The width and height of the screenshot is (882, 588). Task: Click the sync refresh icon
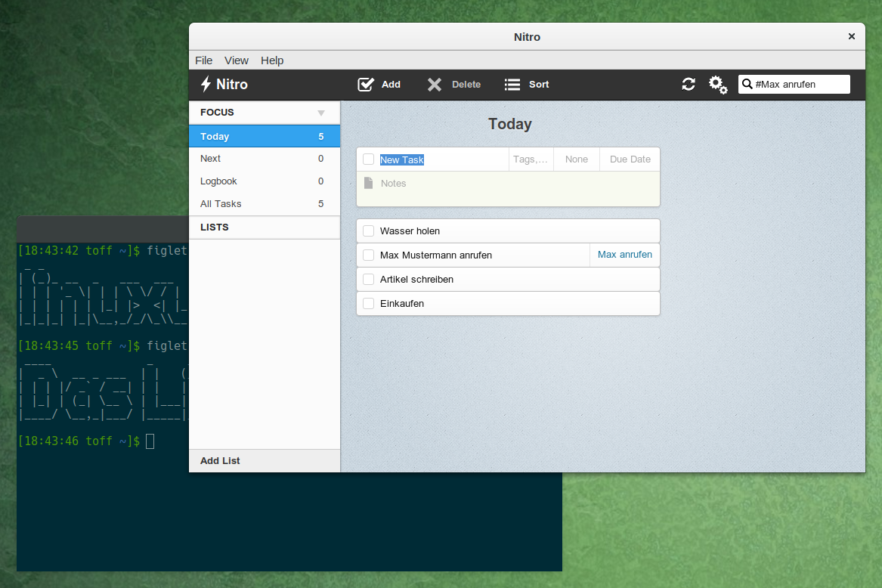pyautogui.click(x=689, y=85)
